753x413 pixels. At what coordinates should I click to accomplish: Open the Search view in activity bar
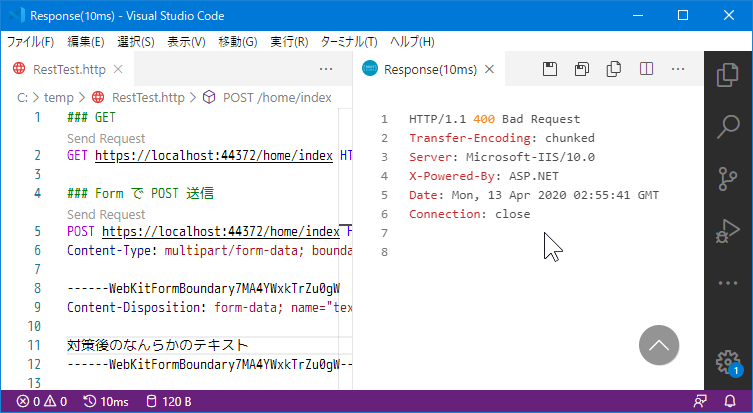(728, 126)
